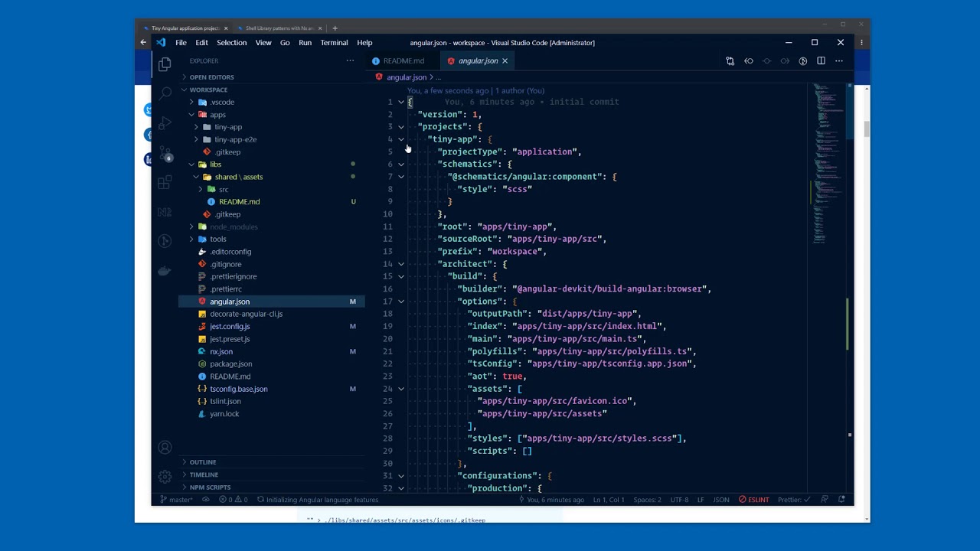Open the Run and Debug view

click(165, 123)
